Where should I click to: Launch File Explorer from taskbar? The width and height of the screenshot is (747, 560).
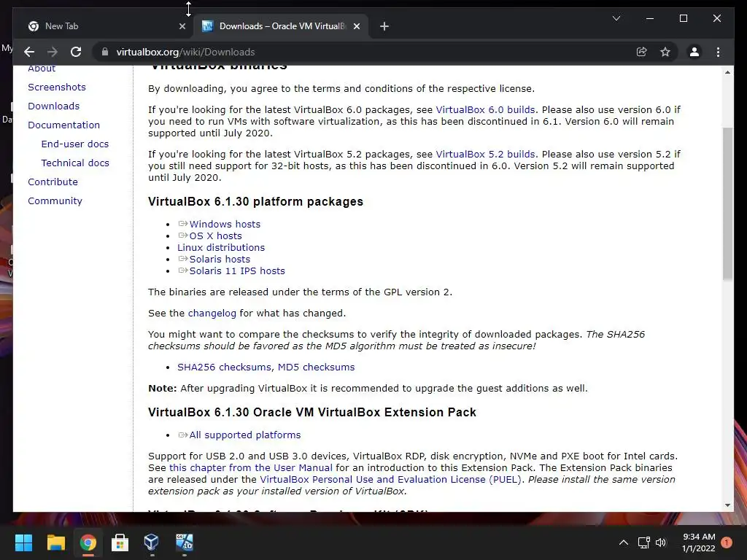[55, 542]
